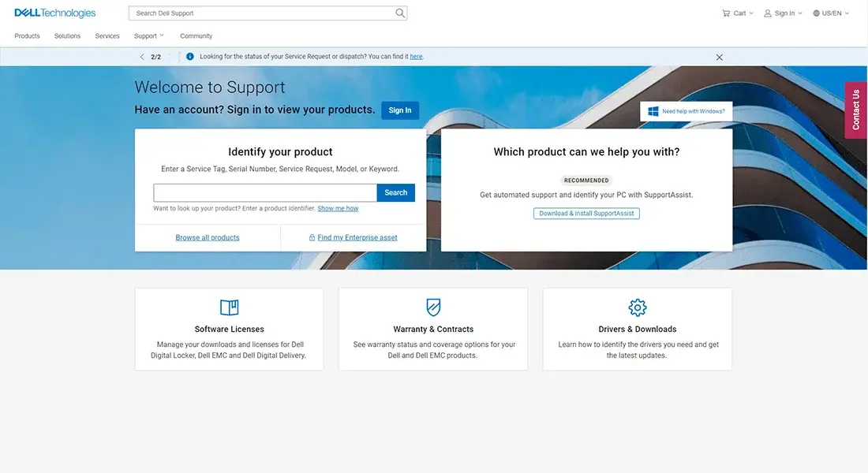Click the globe region icon
The image size is (868, 473).
tap(816, 13)
